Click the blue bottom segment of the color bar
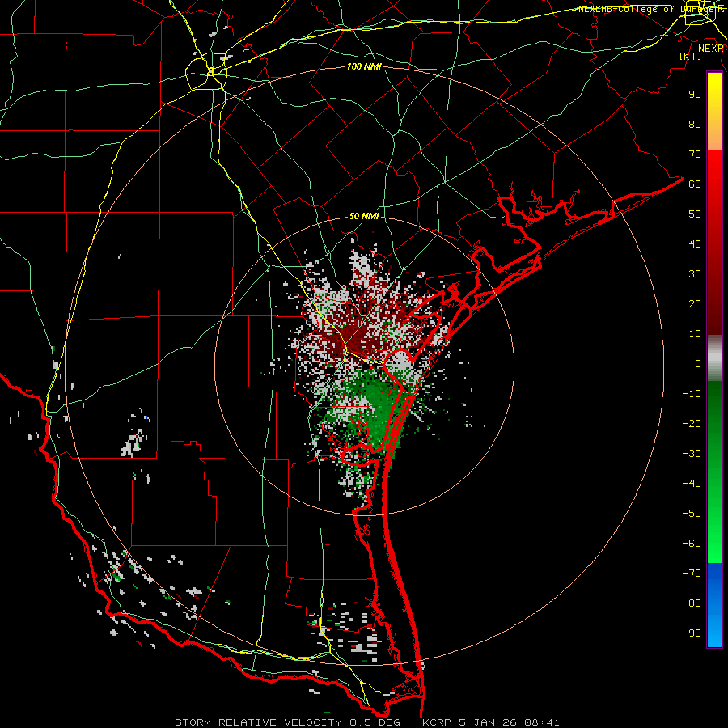This screenshot has height=728, width=728. click(x=714, y=605)
